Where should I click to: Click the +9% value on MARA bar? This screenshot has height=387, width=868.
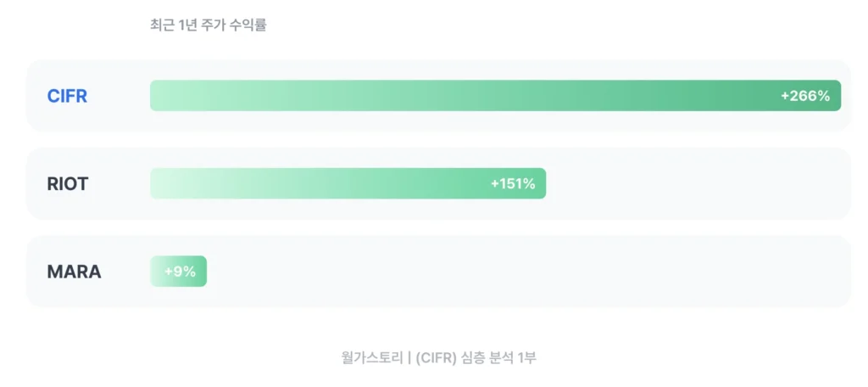(180, 272)
